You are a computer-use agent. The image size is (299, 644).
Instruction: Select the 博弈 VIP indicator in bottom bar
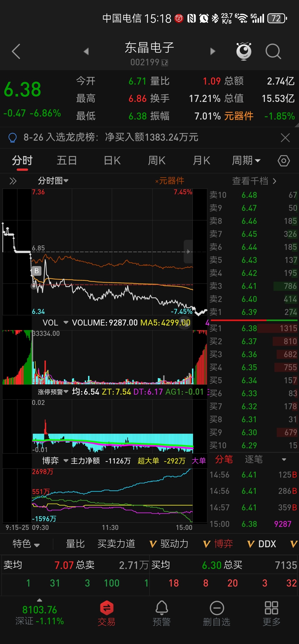(x=218, y=544)
